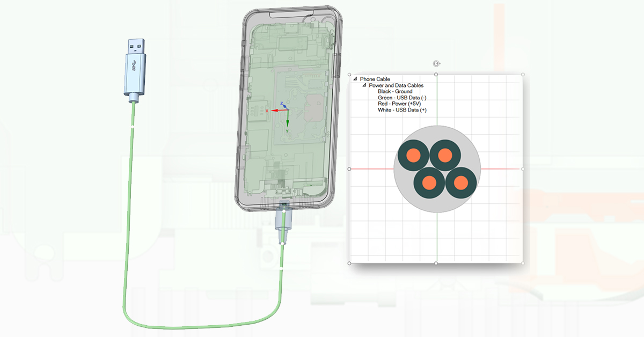Click the top-right wire in the cross-section
Screen dimensions: 644x337
tap(445, 155)
